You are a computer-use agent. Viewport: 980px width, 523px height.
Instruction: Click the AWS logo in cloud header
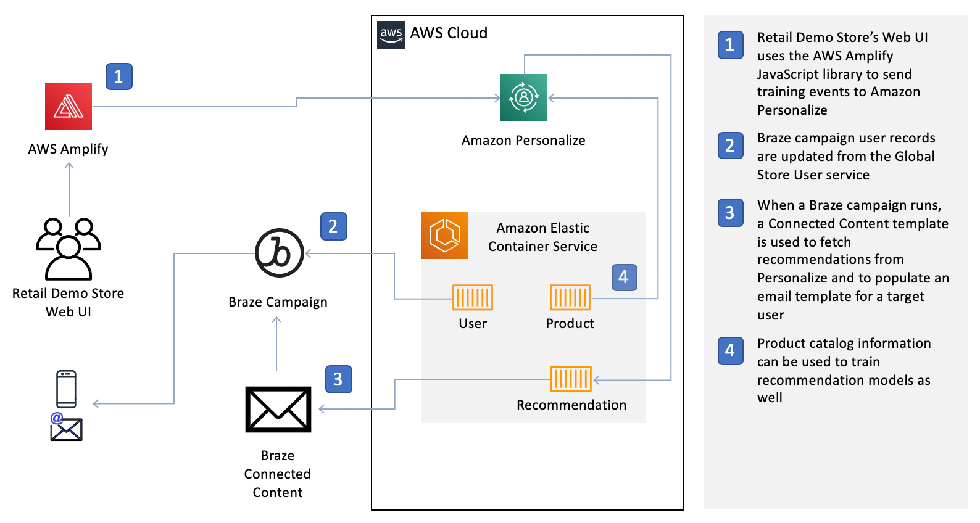point(391,35)
